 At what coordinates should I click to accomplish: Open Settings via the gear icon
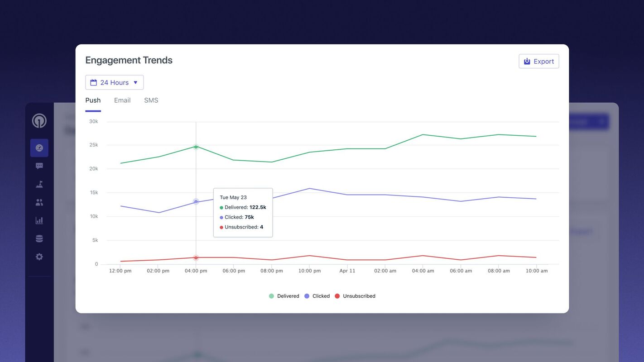[x=39, y=256]
